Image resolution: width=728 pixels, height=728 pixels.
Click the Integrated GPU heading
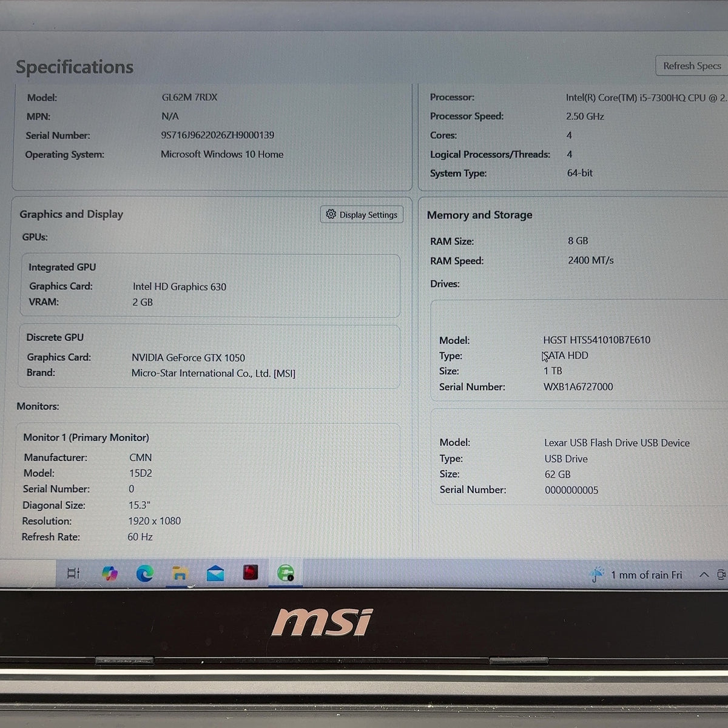[x=62, y=267]
